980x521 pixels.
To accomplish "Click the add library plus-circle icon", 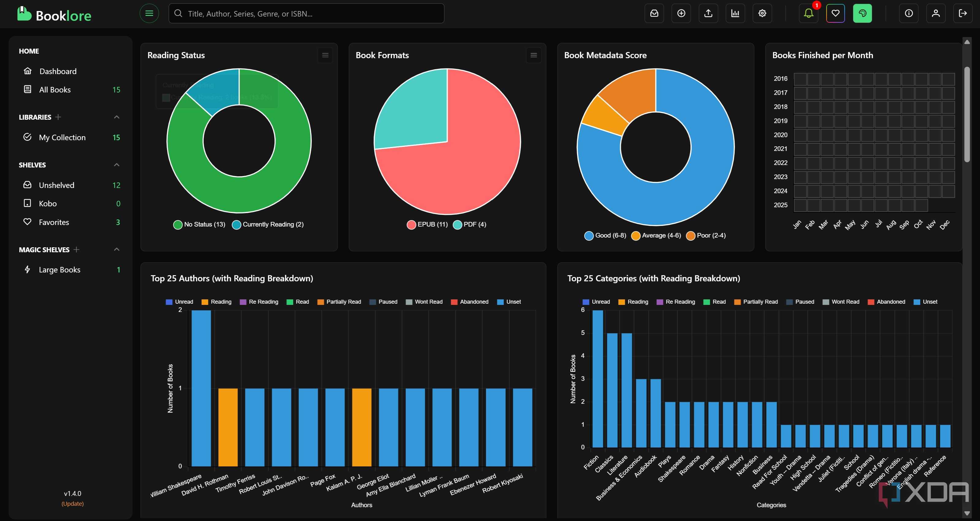I will pos(681,13).
